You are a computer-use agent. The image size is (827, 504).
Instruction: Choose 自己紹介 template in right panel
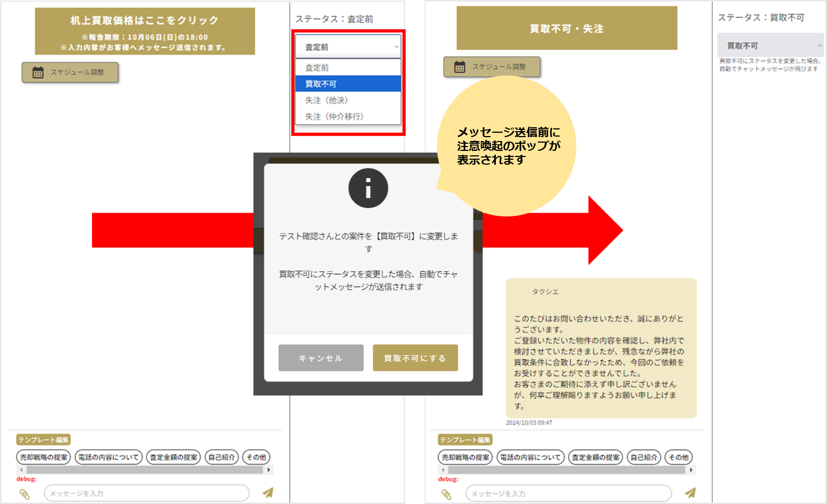(644, 457)
